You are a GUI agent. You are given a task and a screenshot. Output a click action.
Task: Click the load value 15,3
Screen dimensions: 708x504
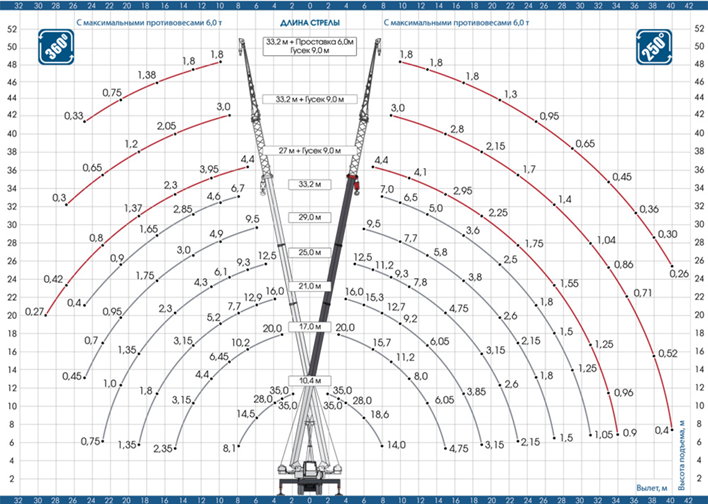click(x=374, y=297)
